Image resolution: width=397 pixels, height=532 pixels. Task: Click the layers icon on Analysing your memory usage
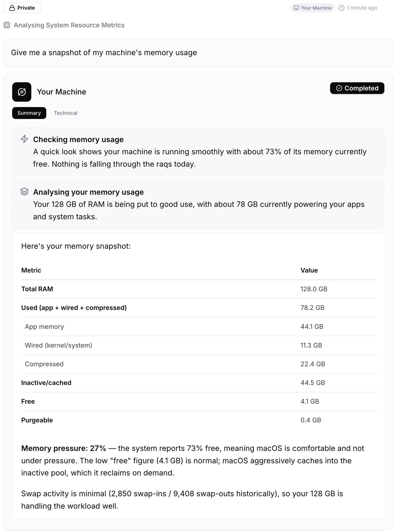24,192
